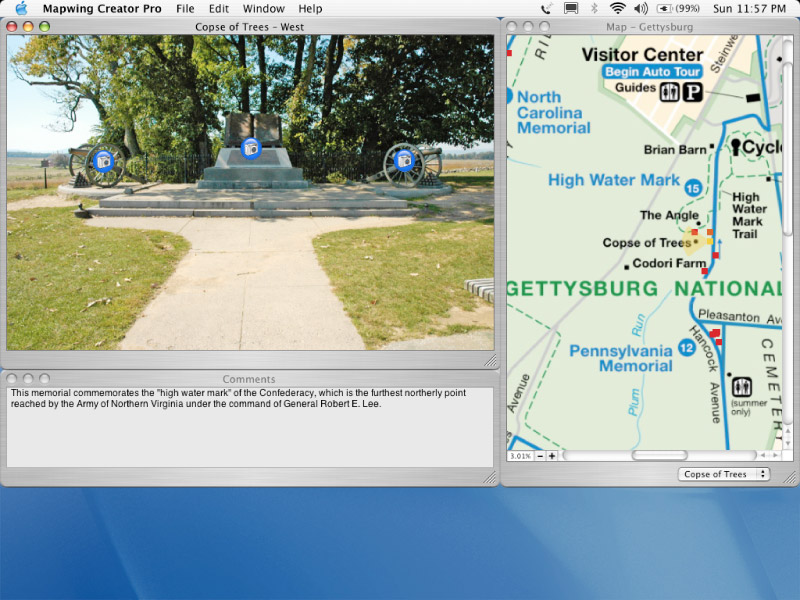Click map vertical scrollbar down arrow
Image resolution: width=800 pixels, height=600 pixels.
788,443
